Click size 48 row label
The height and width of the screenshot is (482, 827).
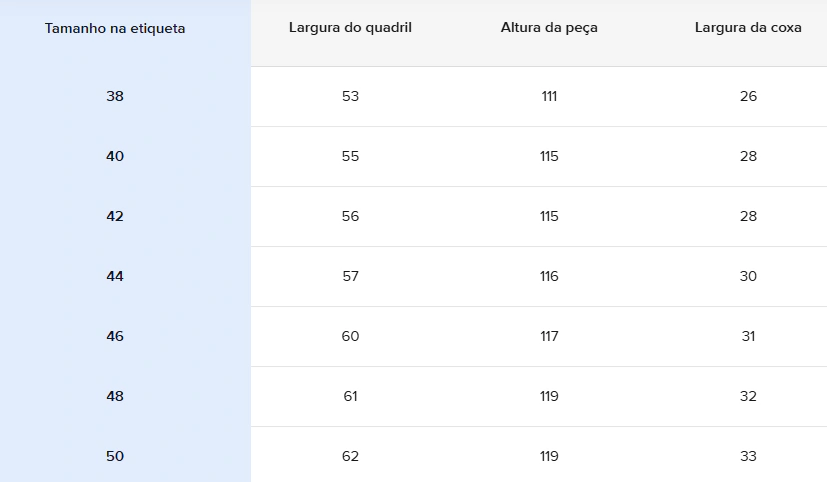[115, 397]
